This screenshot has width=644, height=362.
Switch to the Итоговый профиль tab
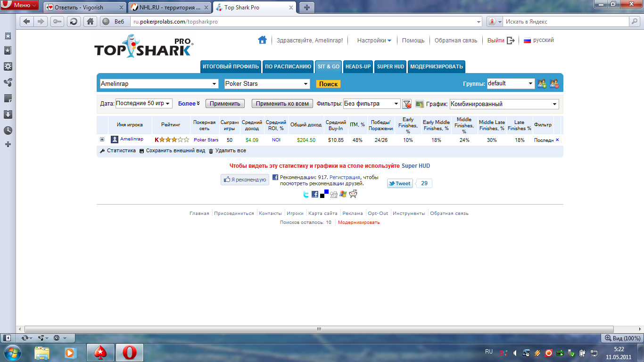click(231, 66)
